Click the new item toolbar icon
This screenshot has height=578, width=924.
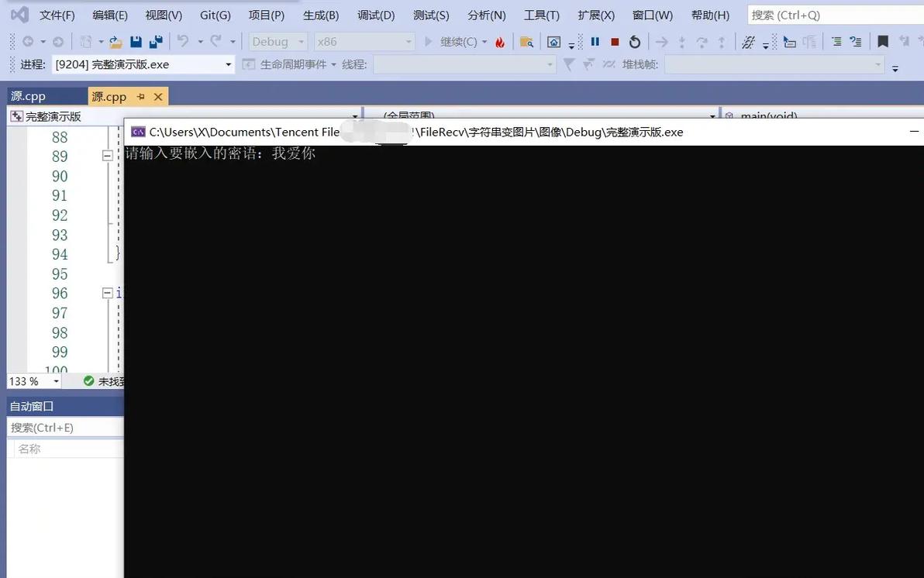(86, 42)
